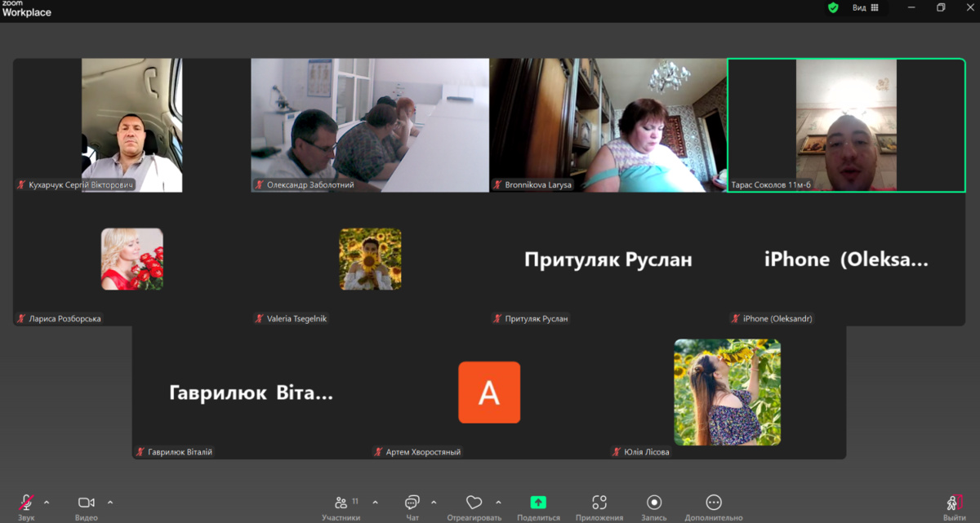Click muted mic icon beside Юлія Лісова
Screen dimensions: 980x523
(x=617, y=452)
